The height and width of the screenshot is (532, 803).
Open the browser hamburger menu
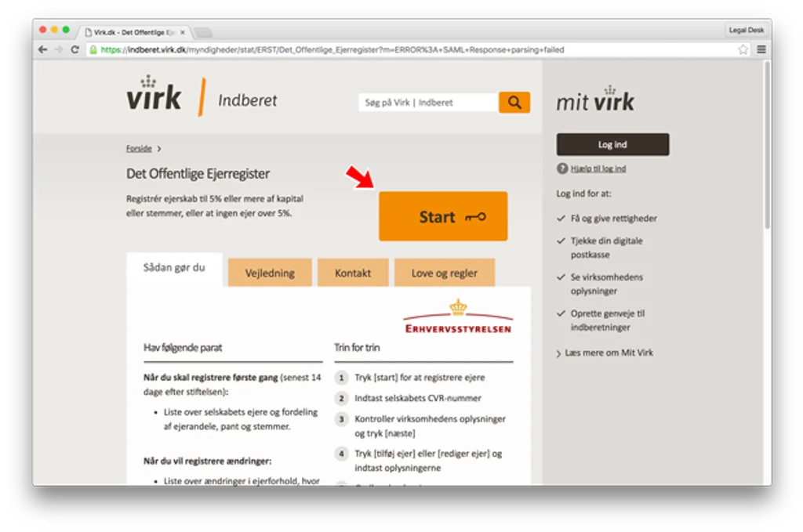point(761,49)
